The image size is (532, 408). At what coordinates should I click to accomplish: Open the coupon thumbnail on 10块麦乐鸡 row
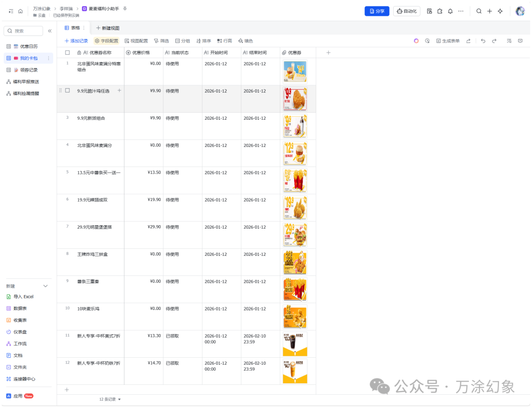point(295,316)
